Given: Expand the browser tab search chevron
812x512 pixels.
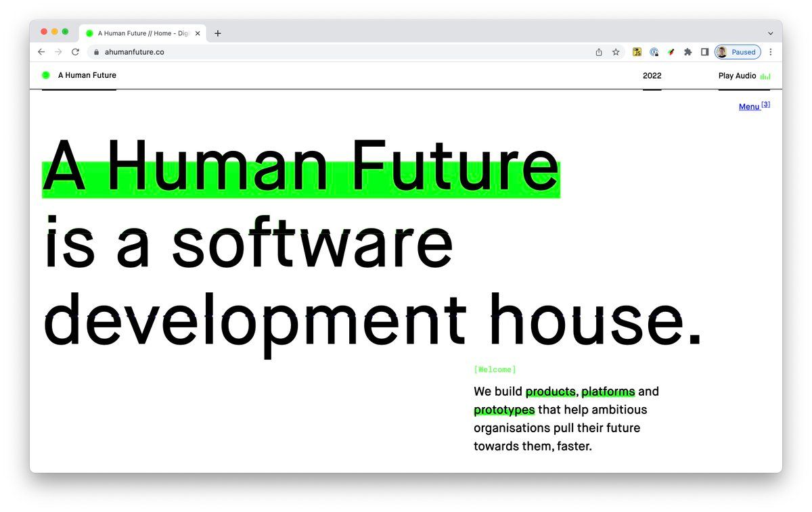Looking at the screenshot, I should (770, 32).
